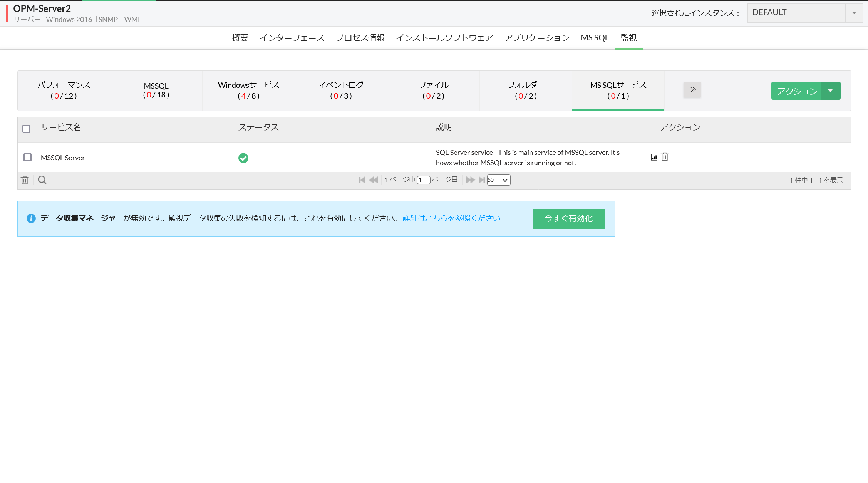This screenshot has height=483, width=868.
Task: Jump to last page with pagination icon
Action: (x=482, y=180)
